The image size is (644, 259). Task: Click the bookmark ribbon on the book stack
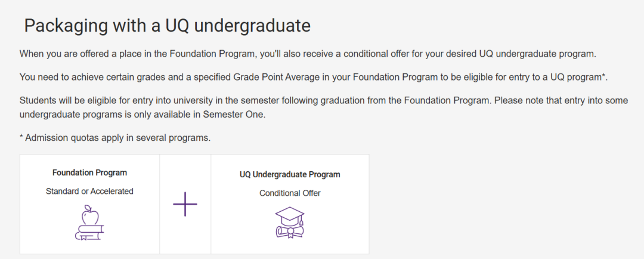[x=83, y=237]
